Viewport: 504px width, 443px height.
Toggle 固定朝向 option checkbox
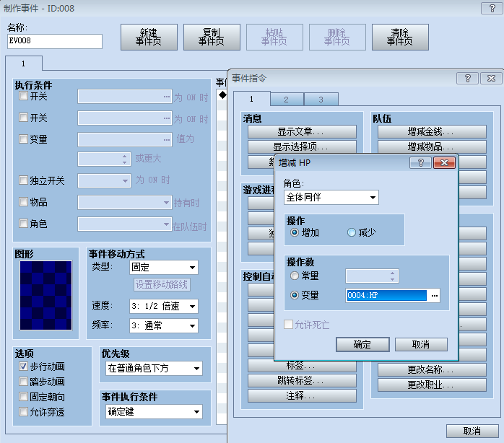23,396
